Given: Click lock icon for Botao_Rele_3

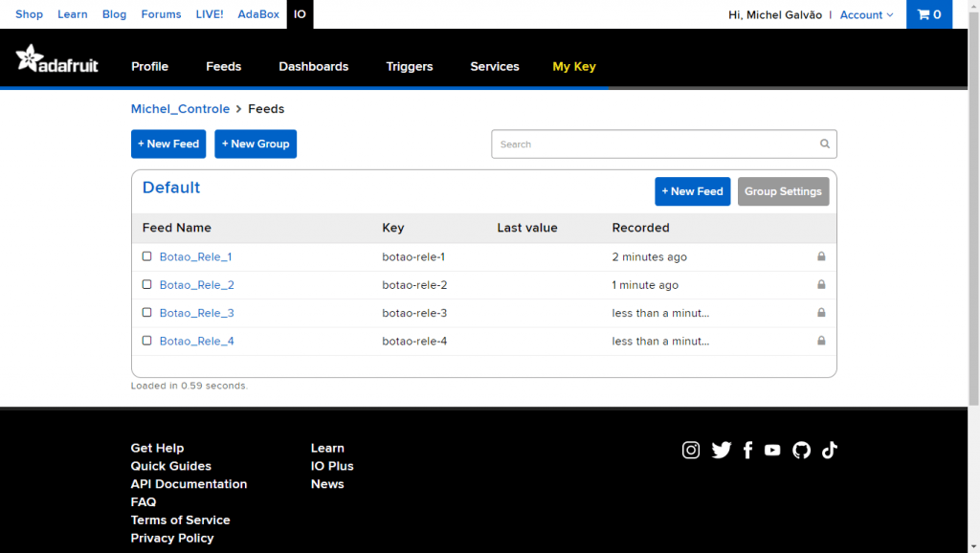Looking at the screenshot, I should point(821,313).
